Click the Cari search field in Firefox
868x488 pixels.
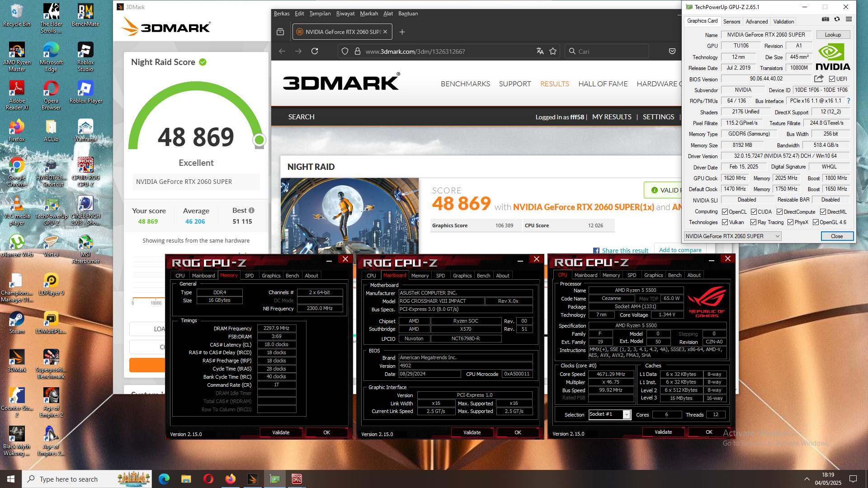pyautogui.click(x=607, y=51)
